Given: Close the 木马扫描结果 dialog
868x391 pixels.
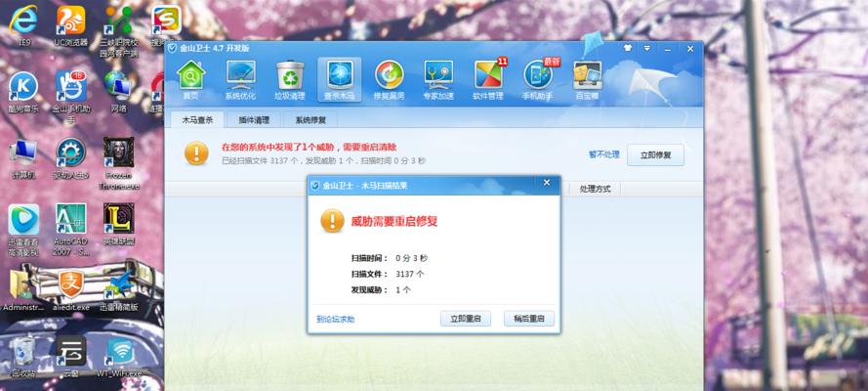Looking at the screenshot, I should [x=547, y=183].
